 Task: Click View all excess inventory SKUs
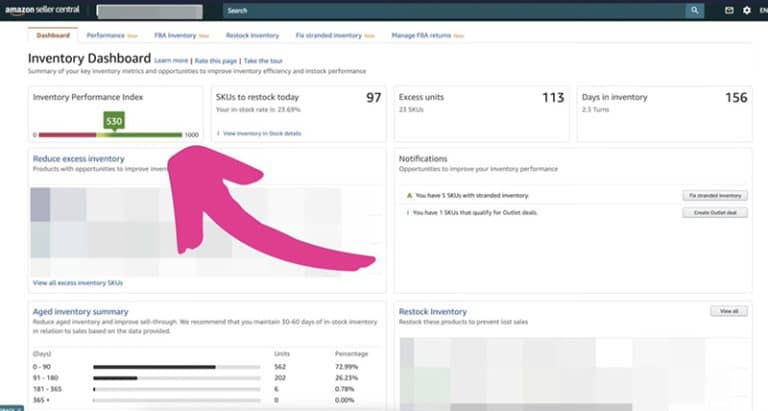click(x=78, y=283)
